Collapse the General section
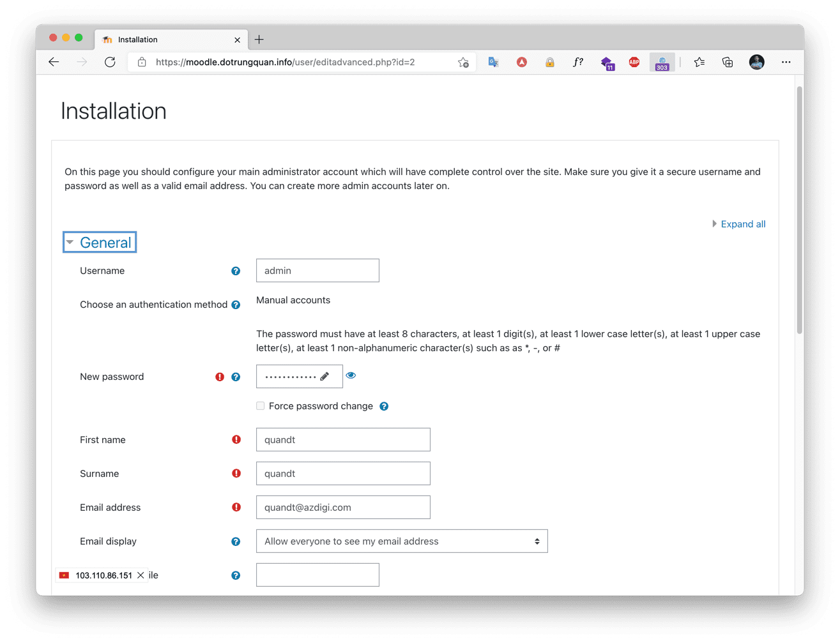 click(100, 243)
